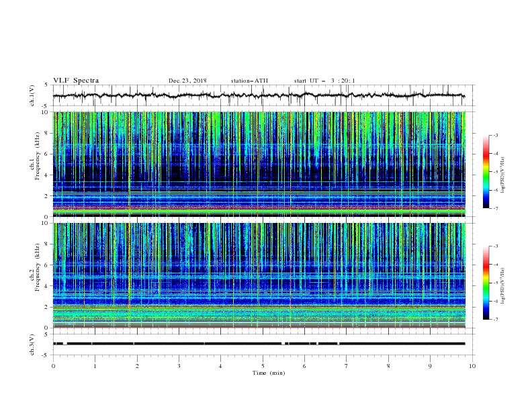Click the "VLF Spectra" plot title
Viewport: 532px width, 411px height.
click(76, 81)
